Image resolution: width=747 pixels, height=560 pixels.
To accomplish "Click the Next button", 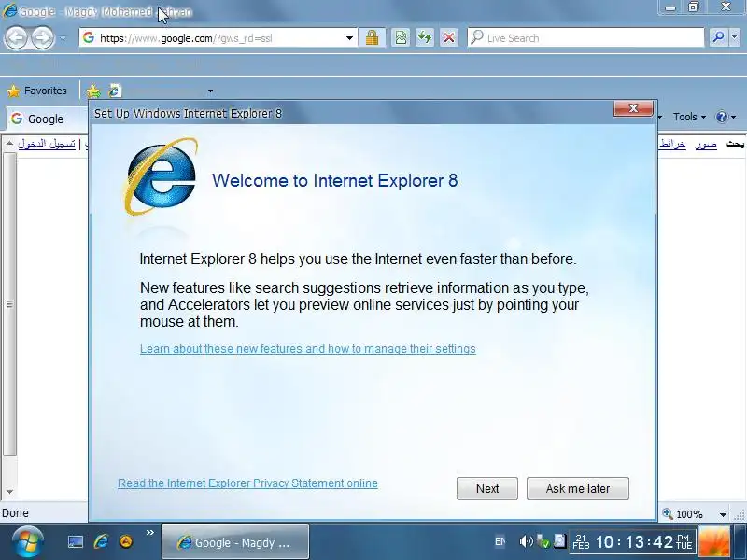I will [486, 488].
